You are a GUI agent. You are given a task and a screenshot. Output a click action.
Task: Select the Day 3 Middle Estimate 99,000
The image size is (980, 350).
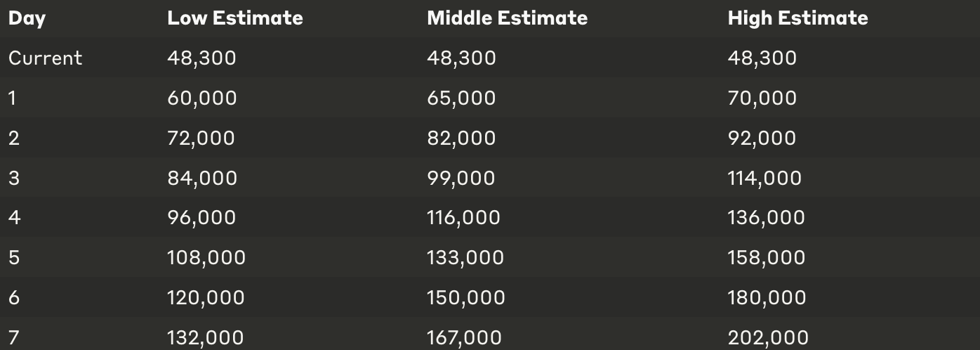click(461, 178)
